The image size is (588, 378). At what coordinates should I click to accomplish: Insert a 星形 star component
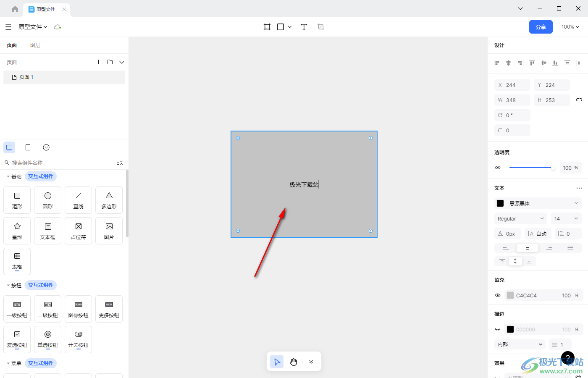click(17, 231)
